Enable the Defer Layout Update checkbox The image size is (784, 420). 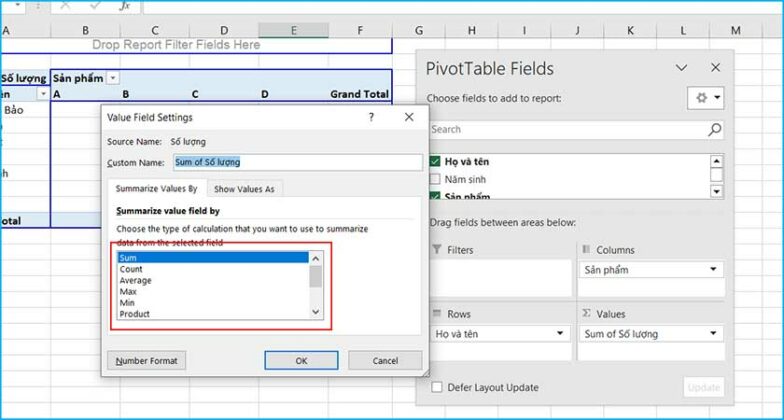coord(437,387)
